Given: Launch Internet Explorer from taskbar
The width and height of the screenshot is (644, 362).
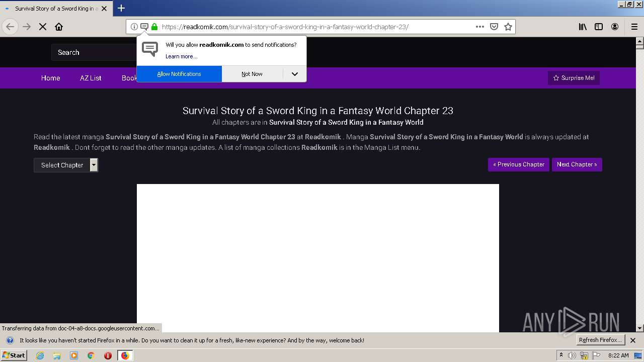Looking at the screenshot, I should point(40,355).
